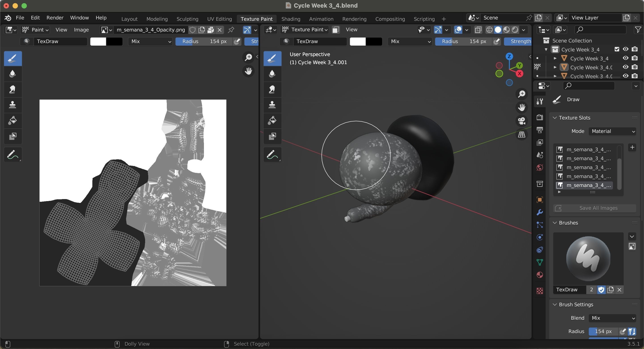Add a new texture slot
Viewport: 644px width, 349px height.
click(x=632, y=147)
